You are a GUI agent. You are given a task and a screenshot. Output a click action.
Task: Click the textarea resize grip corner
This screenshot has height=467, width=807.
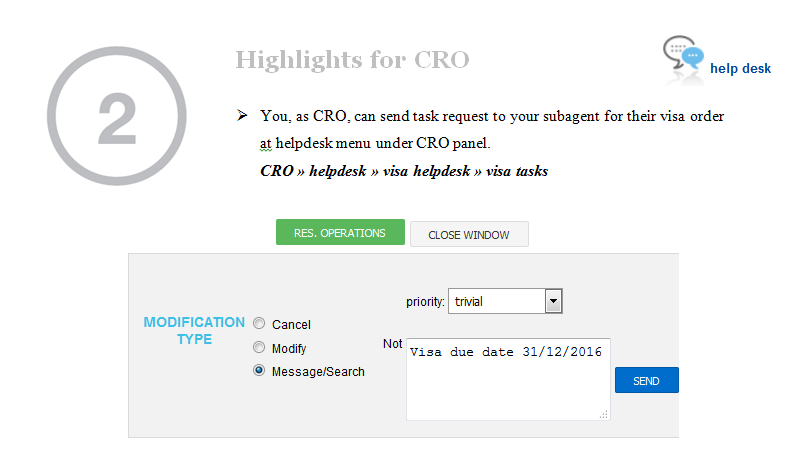pyautogui.click(x=604, y=414)
